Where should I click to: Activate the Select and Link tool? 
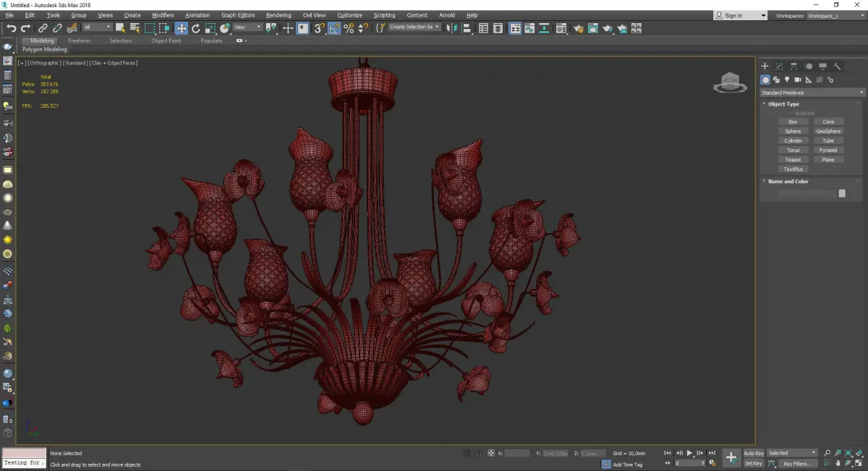43,28
